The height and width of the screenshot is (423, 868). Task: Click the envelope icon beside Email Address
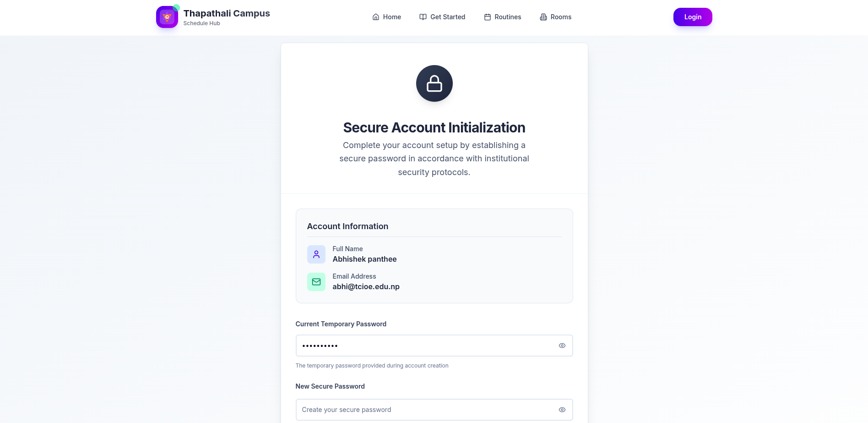point(316,282)
